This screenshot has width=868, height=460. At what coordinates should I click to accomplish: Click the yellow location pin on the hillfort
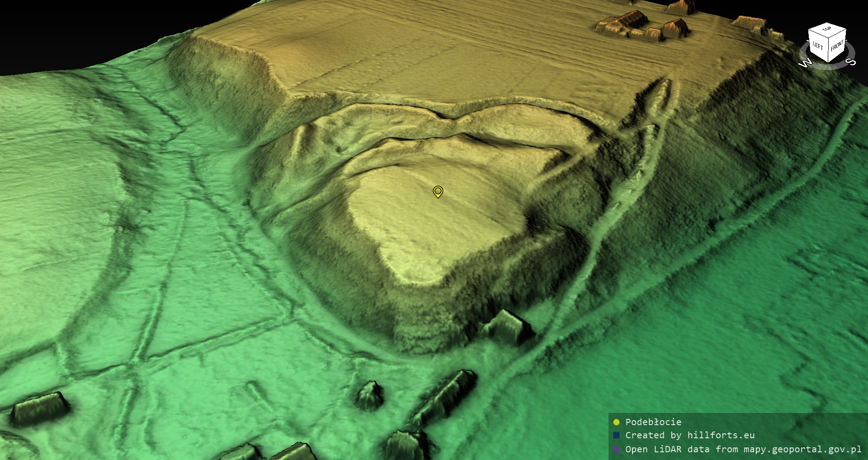(x=438, y=192)
